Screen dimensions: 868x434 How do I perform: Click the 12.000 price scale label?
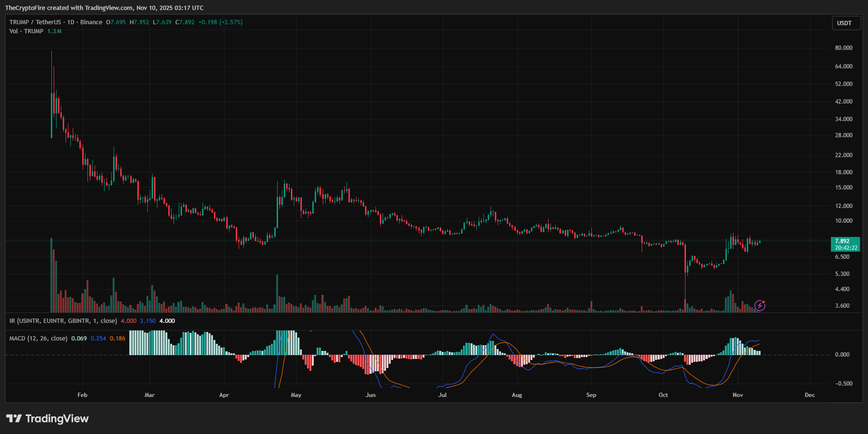(844, 206)
